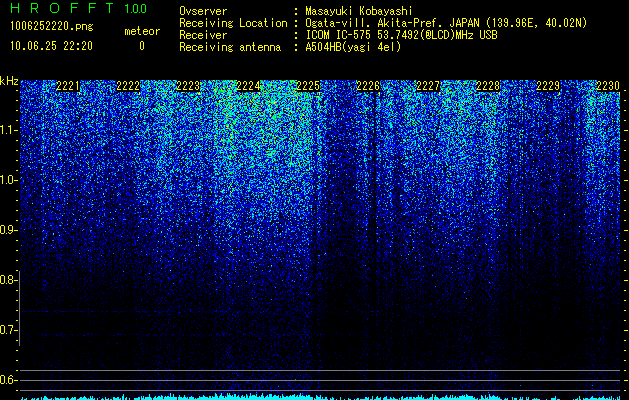Click the date stamp 10.06.25 22:20
The width and height of the screenshot is (629, 400).
tap(51, 46)
